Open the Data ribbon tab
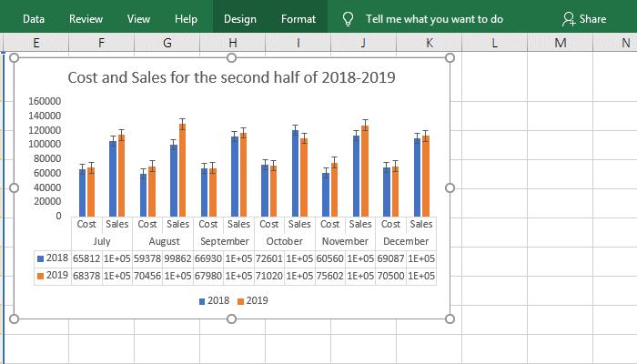Image resolution: width=637 pixels, height=364 pixels. click(34, 18)
